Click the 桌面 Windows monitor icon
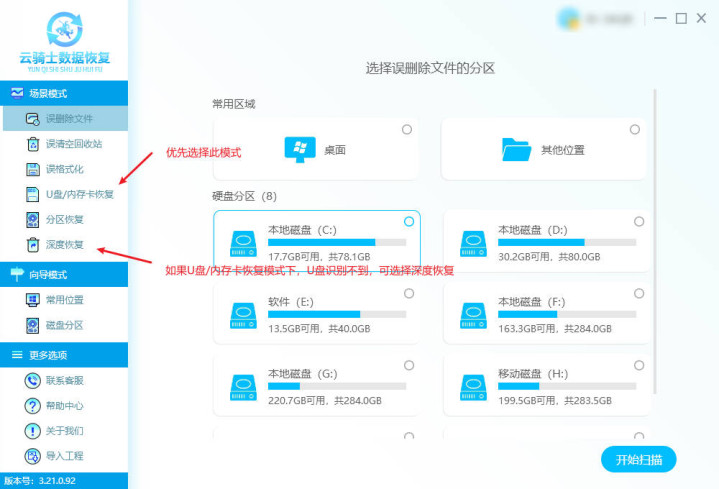 click(x=300, y=150)
